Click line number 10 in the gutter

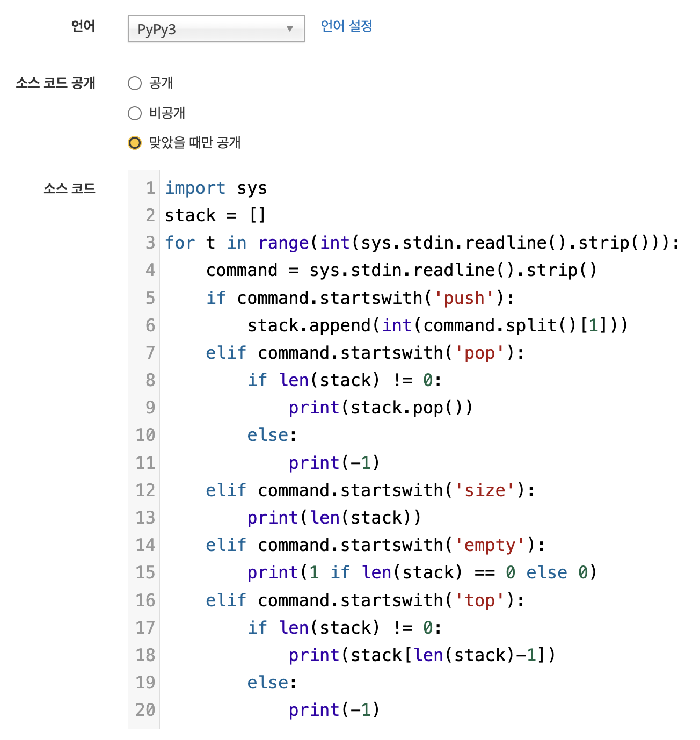(x=145, y=435)
